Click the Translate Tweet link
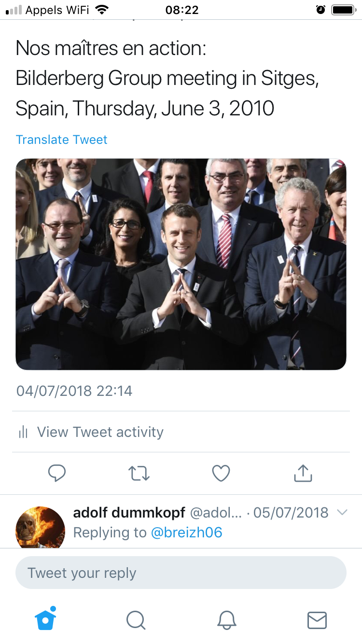This screenshot has width=362, height=644. pos(61,140)
